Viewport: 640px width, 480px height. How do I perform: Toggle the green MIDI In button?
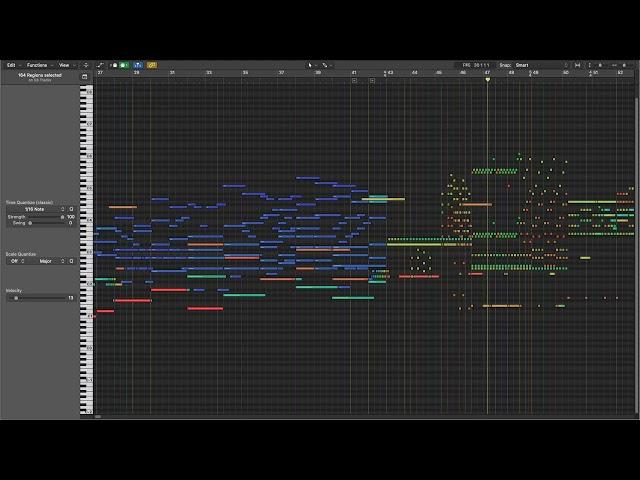[x=123, y=65]
